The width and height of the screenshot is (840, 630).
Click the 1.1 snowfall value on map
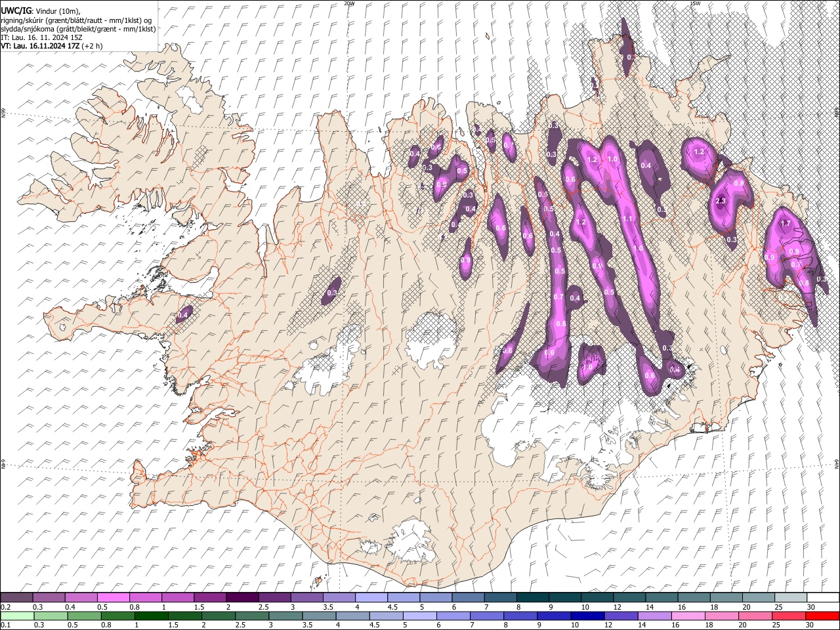[x=627, y=219]
